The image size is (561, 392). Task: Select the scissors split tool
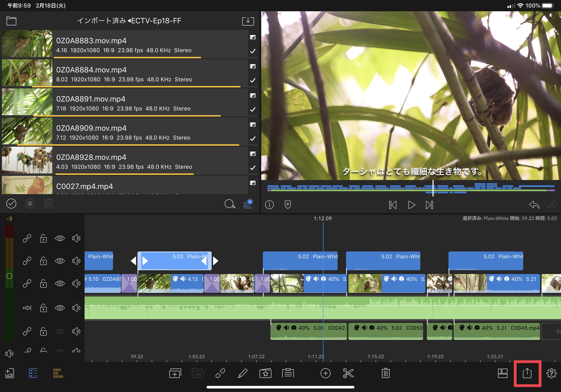[x=348, y=373]
